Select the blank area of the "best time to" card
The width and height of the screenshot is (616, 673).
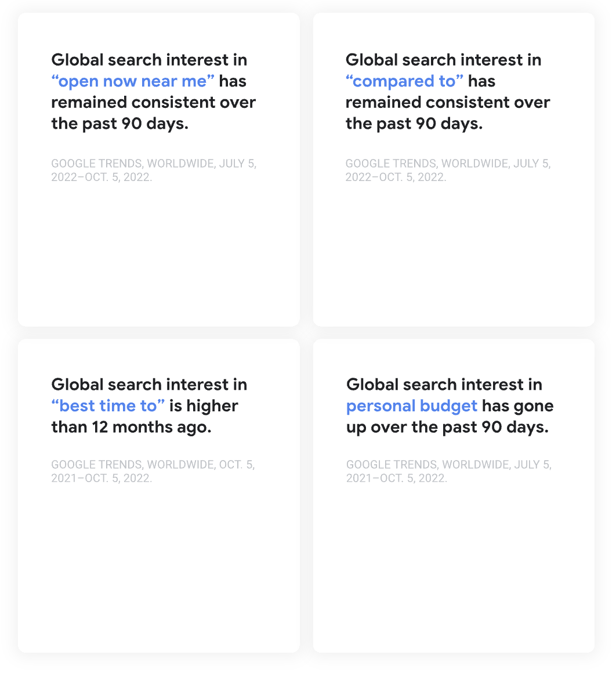[x=158, y=569]
